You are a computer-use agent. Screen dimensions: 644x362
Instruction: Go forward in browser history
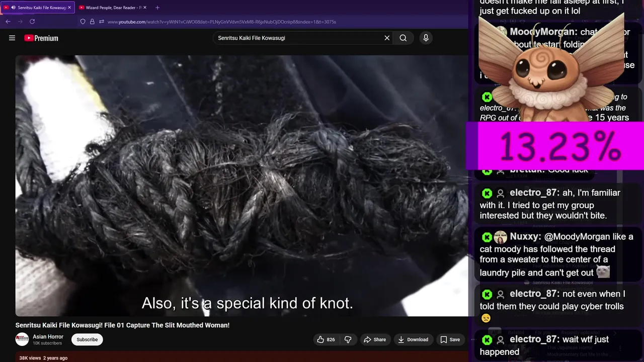click(20, 22)
